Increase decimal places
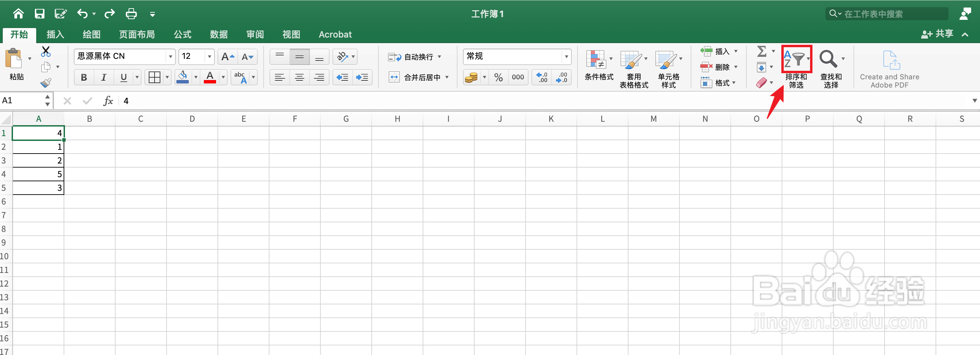The image size is (980, 355). [x=542, y=77]
